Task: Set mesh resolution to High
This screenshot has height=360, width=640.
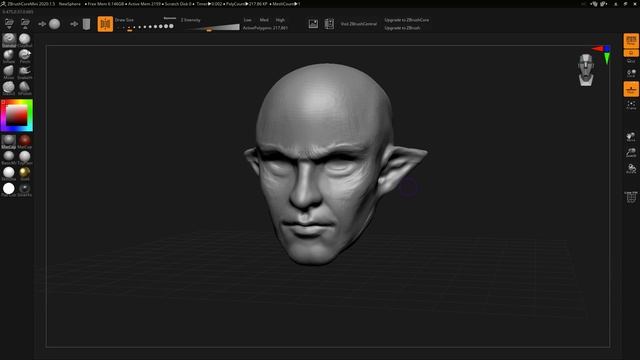Action: click(x=280, y=20)
